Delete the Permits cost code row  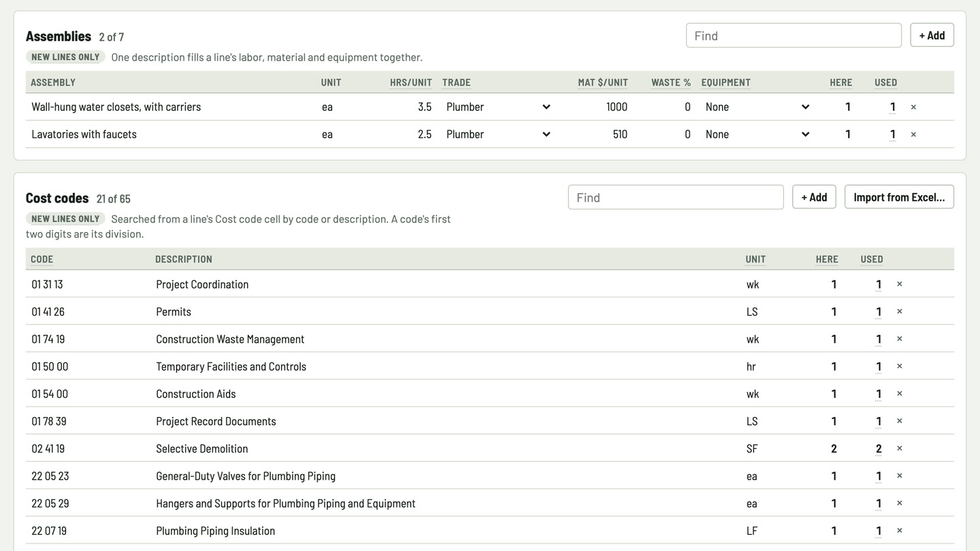coord(899,312)
